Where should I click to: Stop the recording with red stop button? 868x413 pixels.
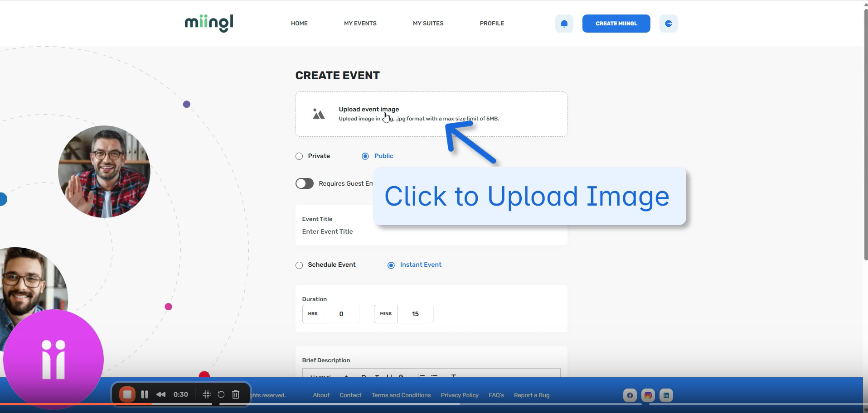click(x=127, y=394)
